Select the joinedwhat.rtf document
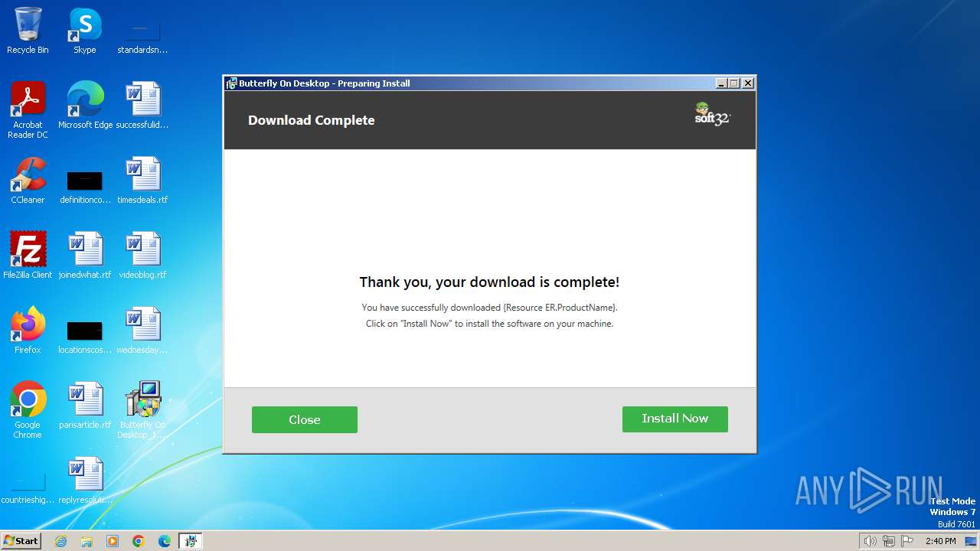Image resolution: width=980 pixels, height=551 pixels. [x=85, y=256]
